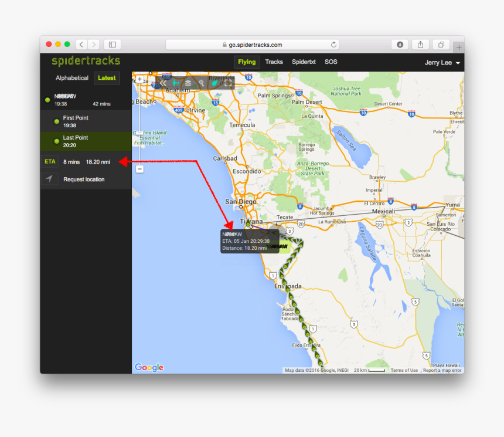
Task: Switch to the Tracks tab
Action: tap(274, 62)
